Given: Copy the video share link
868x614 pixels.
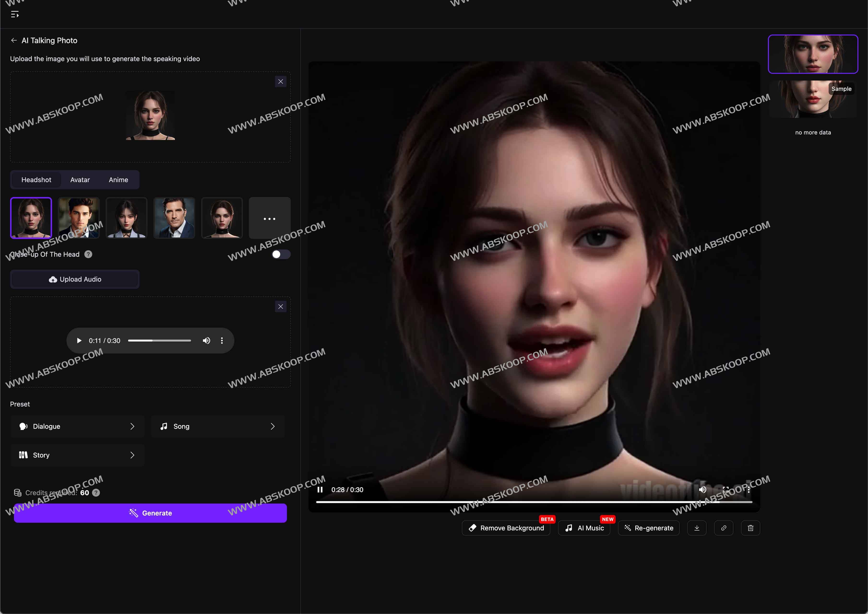Looking at the screenshot, I should click(x=724, y=528).
